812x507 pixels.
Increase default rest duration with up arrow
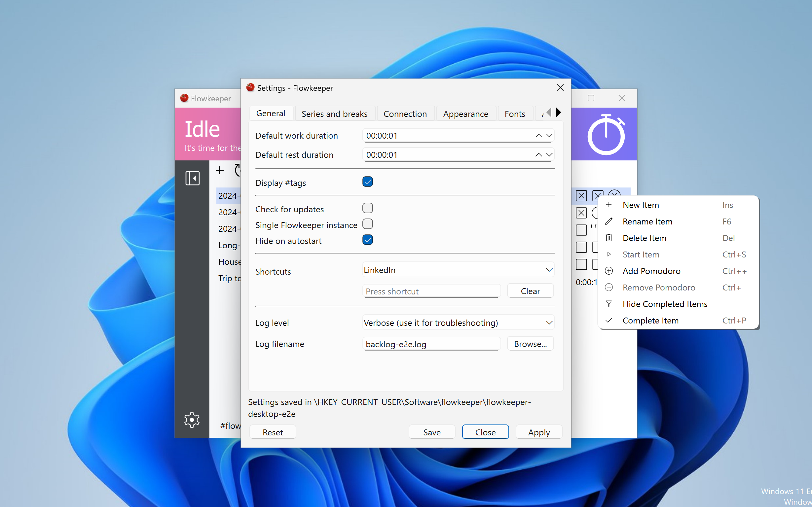[538, 155]
